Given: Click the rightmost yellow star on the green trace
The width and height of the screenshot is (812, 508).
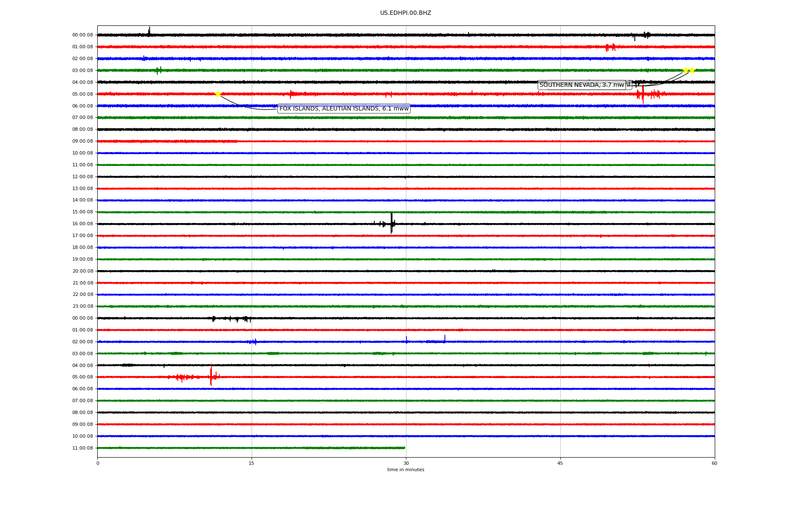Looking at the screenshot, I should pyautogui.click(x=692, y=70).
